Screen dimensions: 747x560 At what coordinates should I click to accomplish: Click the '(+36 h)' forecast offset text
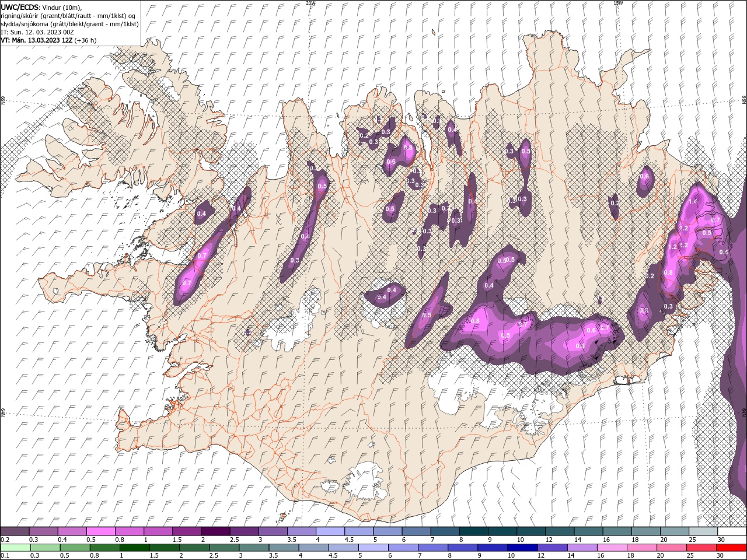pos(86,40)
